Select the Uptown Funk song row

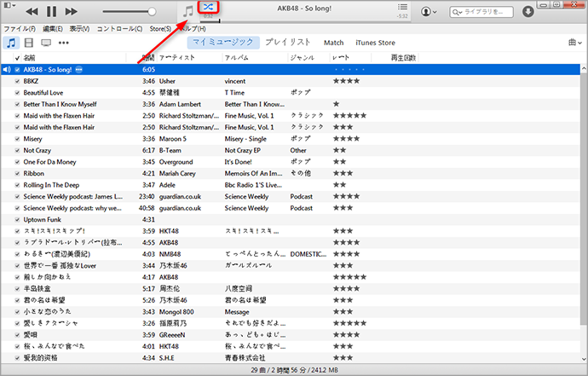(x=291, y=219)
